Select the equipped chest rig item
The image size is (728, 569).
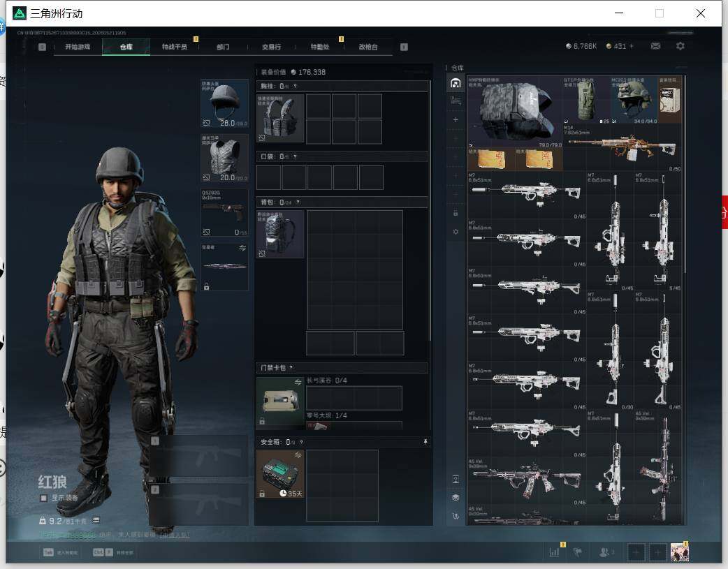pos(280,119)
